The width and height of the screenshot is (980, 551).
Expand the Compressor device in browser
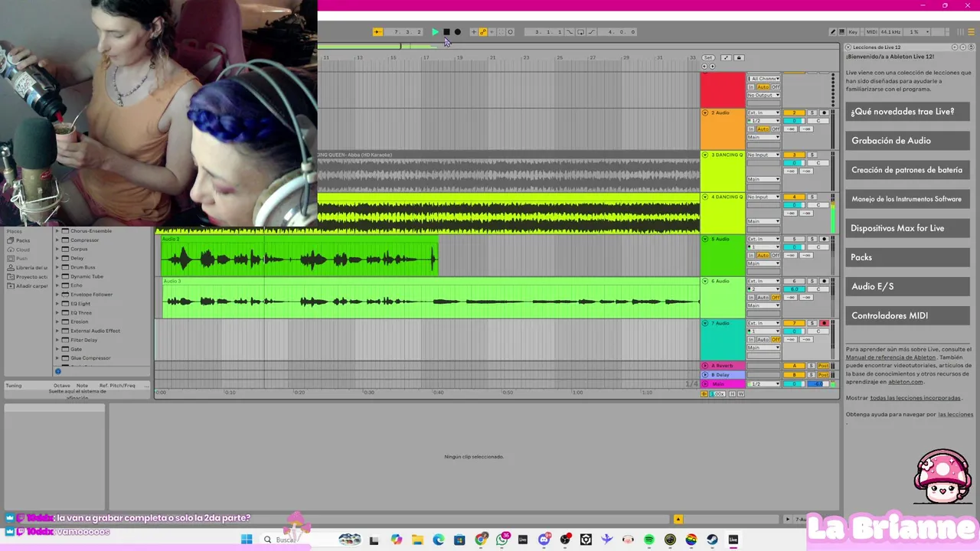click(57, 240)
